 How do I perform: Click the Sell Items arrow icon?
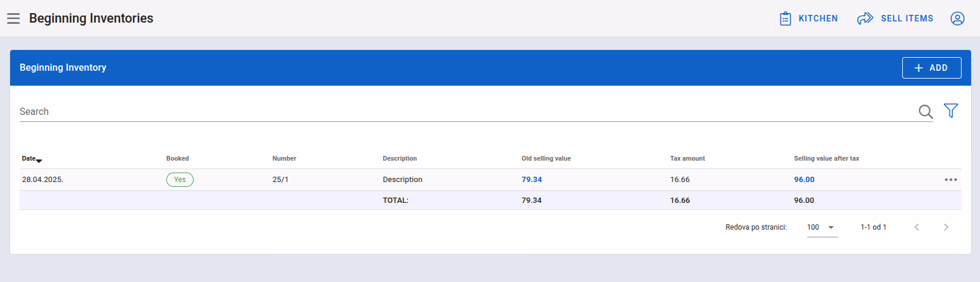tap(865, 18)
